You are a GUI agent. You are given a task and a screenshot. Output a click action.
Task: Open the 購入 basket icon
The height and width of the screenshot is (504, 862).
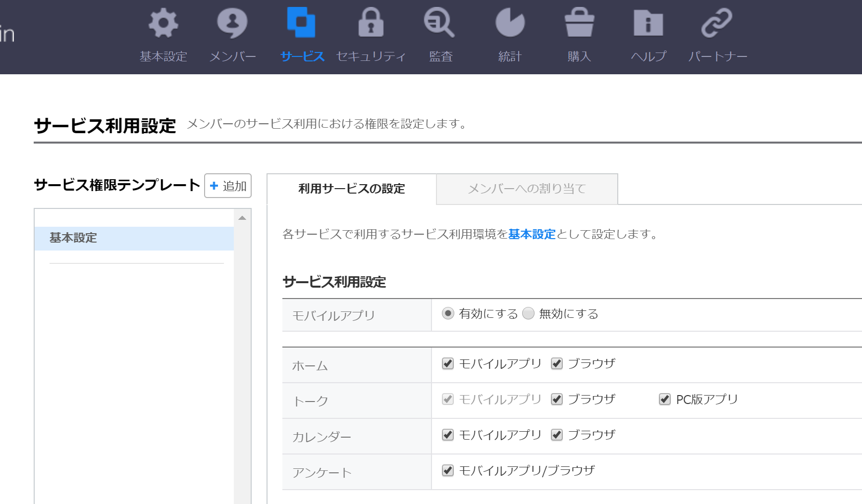point(579,23)
